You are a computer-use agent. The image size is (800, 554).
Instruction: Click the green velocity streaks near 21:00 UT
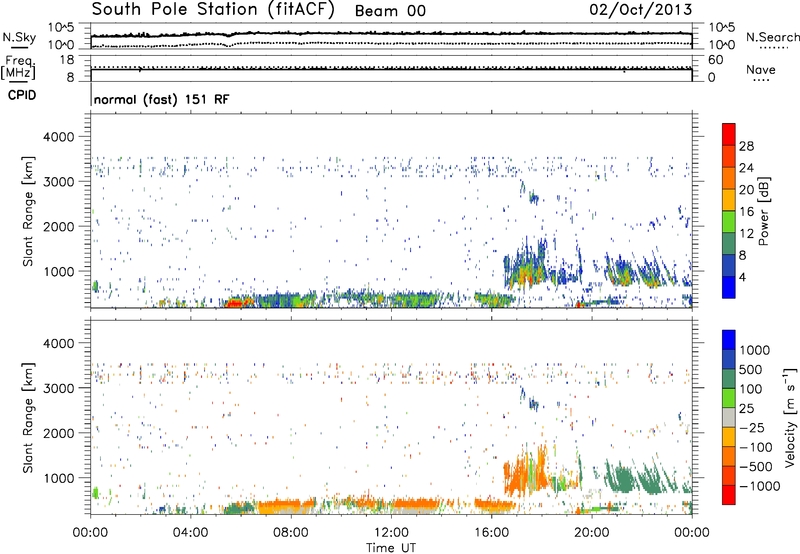[623, 479]
